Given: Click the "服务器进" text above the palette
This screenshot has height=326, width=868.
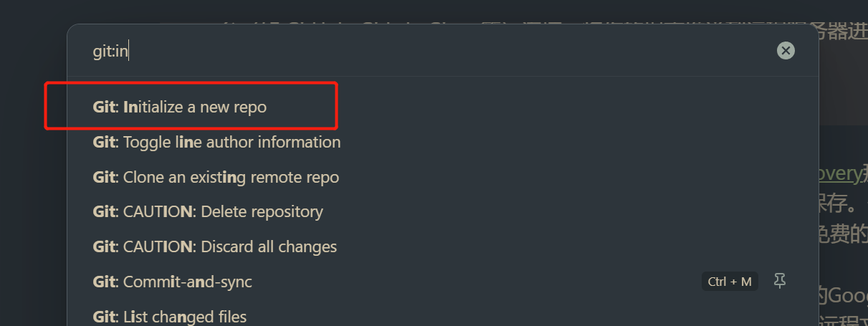Looking at the screenshot, I should click(x=837, y=34).
